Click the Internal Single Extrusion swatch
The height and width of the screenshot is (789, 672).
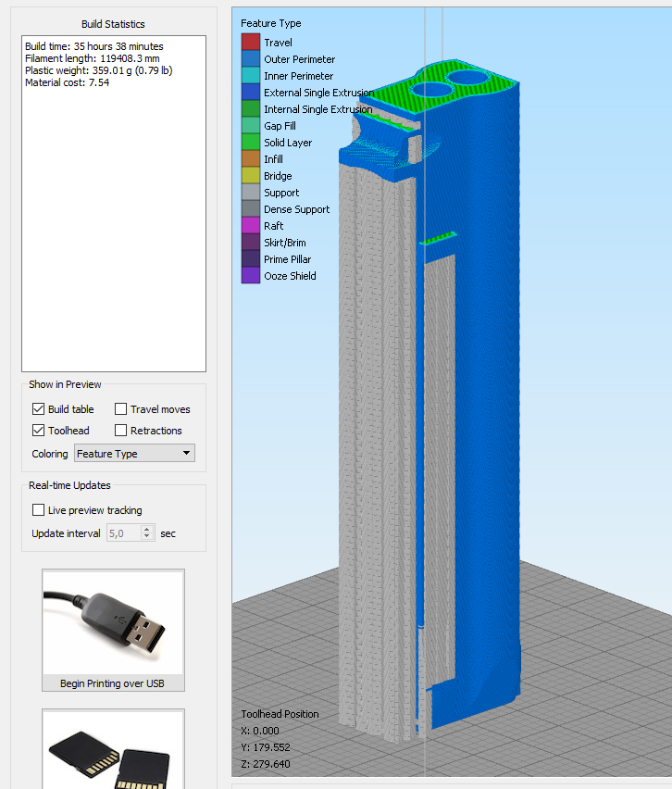251,108
